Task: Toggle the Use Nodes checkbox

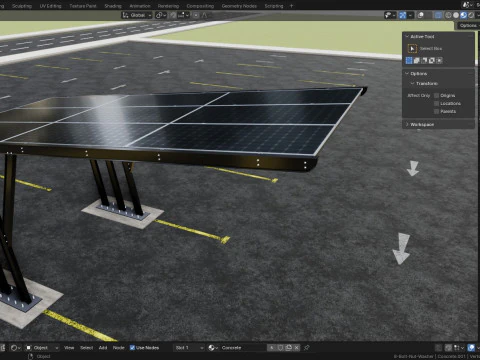Action: (x=132, y=348)
